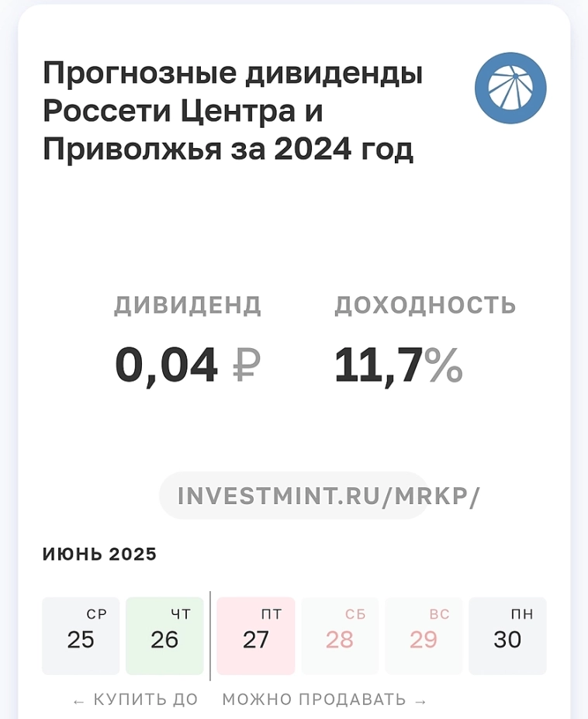Click the Rosseti company logo icon
Viewport: 588px width, 719px height.
coord(510,88)
